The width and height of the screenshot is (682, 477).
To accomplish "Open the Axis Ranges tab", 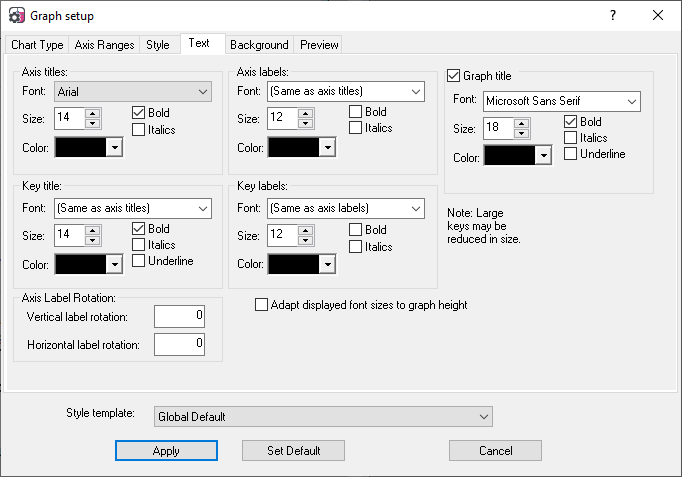I will pyautogui.click(x=104, y=45).
